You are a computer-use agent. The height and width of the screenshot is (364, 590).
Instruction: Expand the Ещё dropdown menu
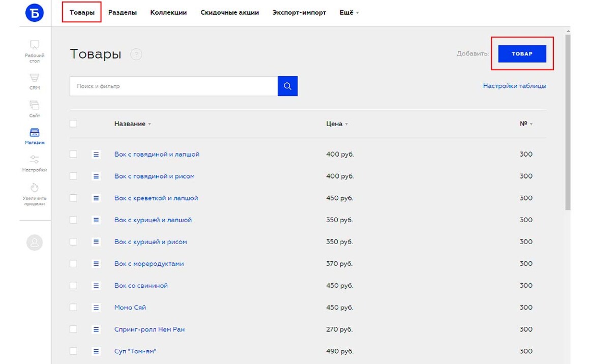pyautogui.click(x=349, y=12)
